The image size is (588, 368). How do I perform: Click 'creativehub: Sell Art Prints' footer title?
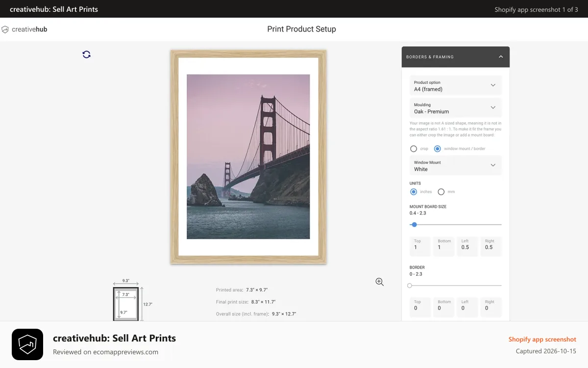pos(114,338)
